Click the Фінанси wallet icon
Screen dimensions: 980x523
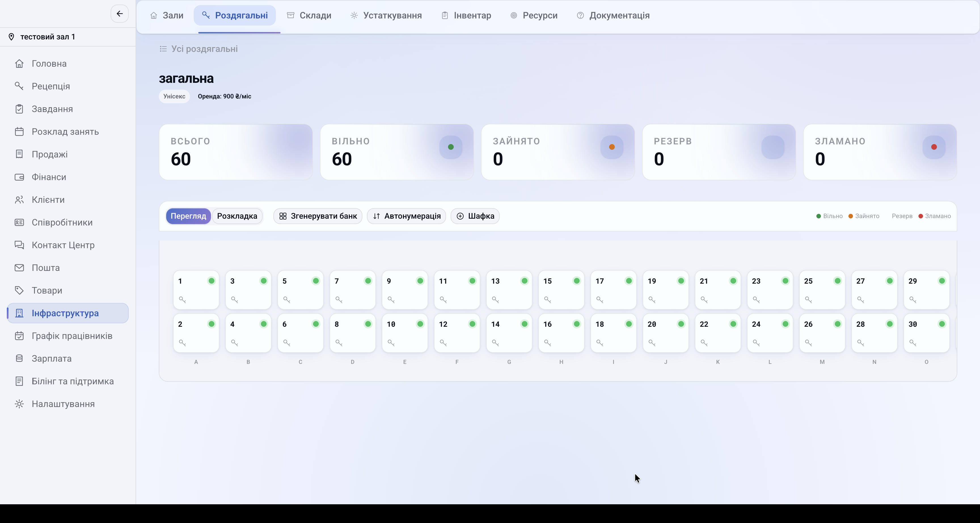[x=19, y=177]
